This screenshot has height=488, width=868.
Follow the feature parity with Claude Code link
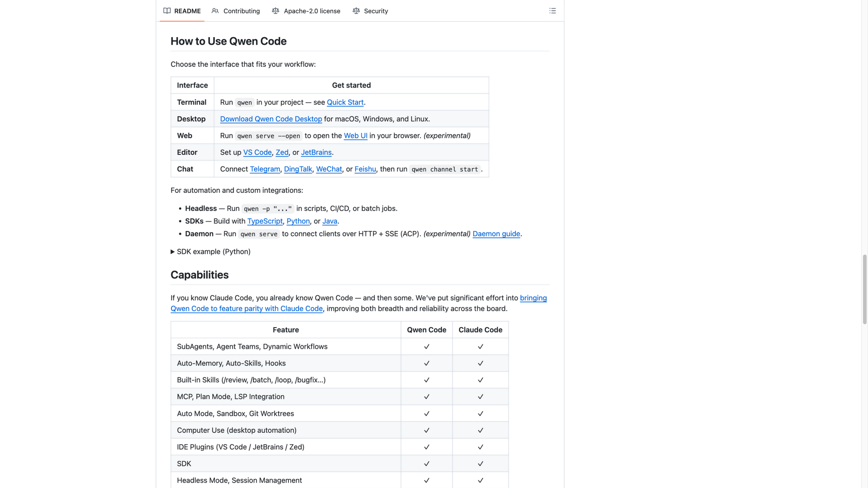click(x=246, y=309)
